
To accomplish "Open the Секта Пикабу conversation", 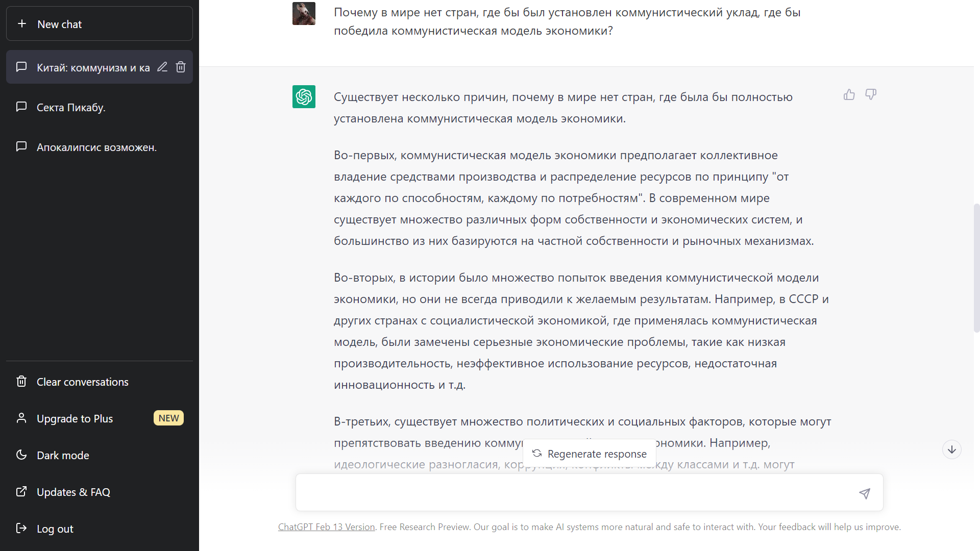I will pyautogui.click(x=71, y=107).
